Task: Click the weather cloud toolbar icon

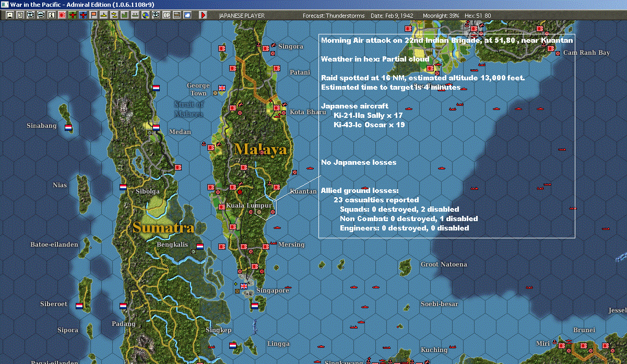Action: click(x=187, y=15)
